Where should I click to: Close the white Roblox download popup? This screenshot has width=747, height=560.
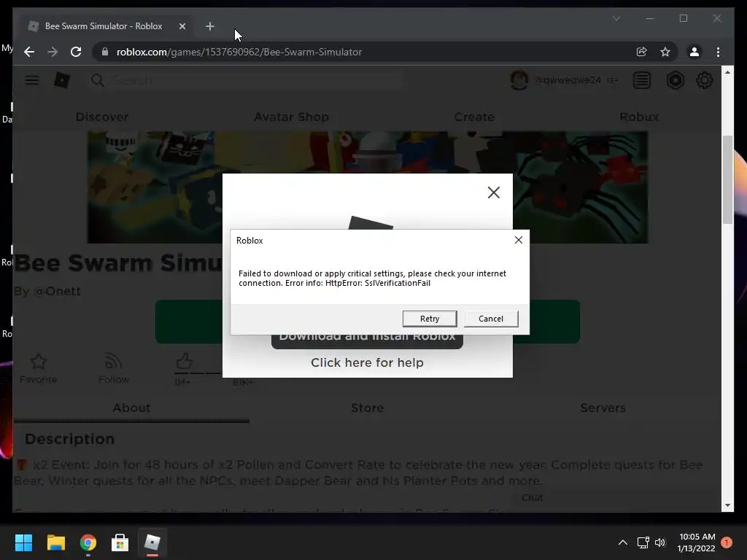coord(494,192)
